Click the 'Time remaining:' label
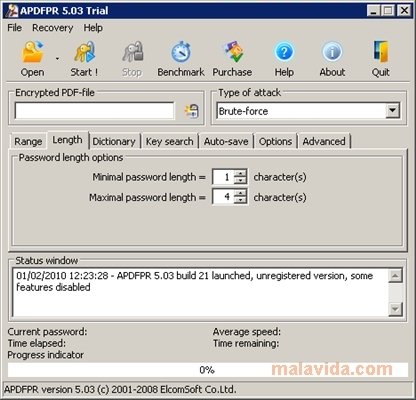 tap(246, 343)
